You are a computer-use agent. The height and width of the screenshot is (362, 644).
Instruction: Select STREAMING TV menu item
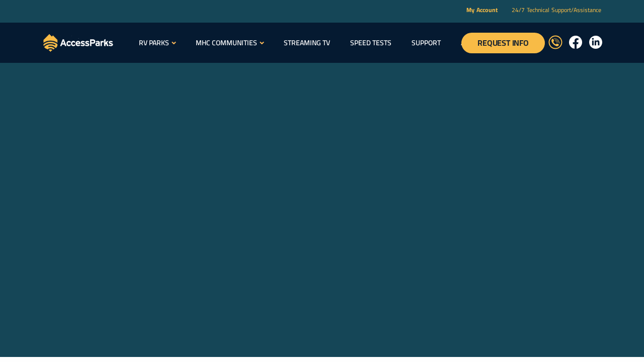point(307,42)
